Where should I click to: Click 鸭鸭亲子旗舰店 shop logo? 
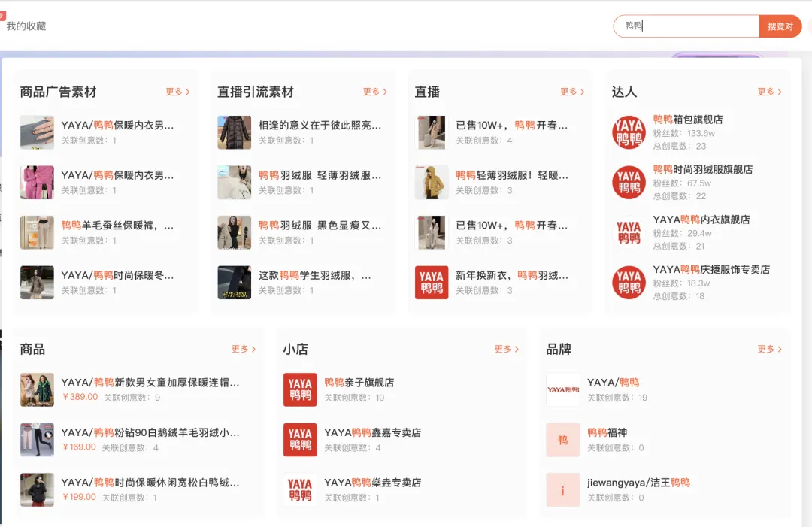[300, 390]
